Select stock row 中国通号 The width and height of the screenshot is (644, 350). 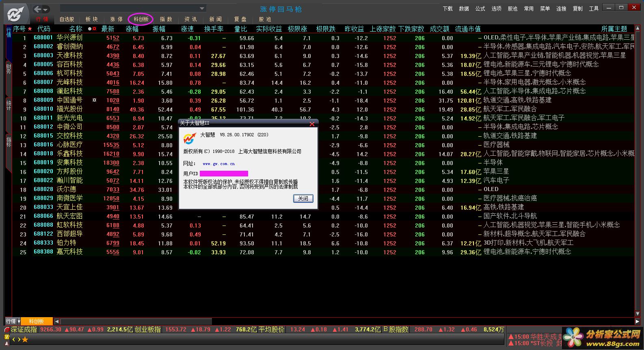tap(323, 100)
